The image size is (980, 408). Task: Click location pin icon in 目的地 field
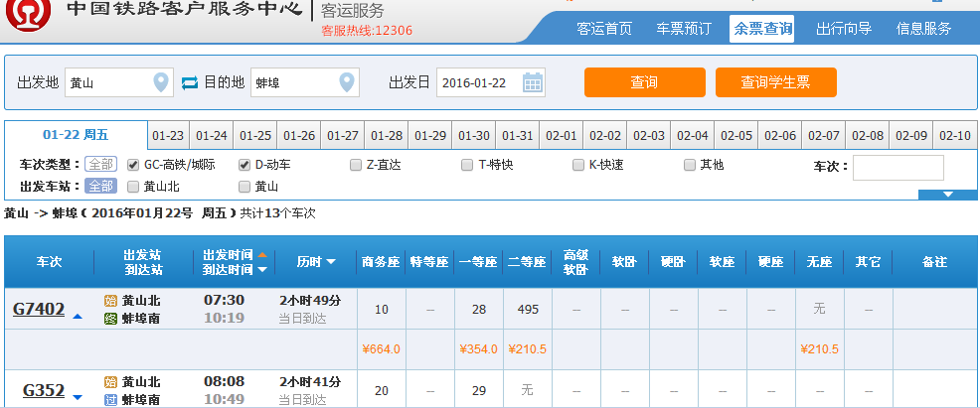(x=346, y=82)
